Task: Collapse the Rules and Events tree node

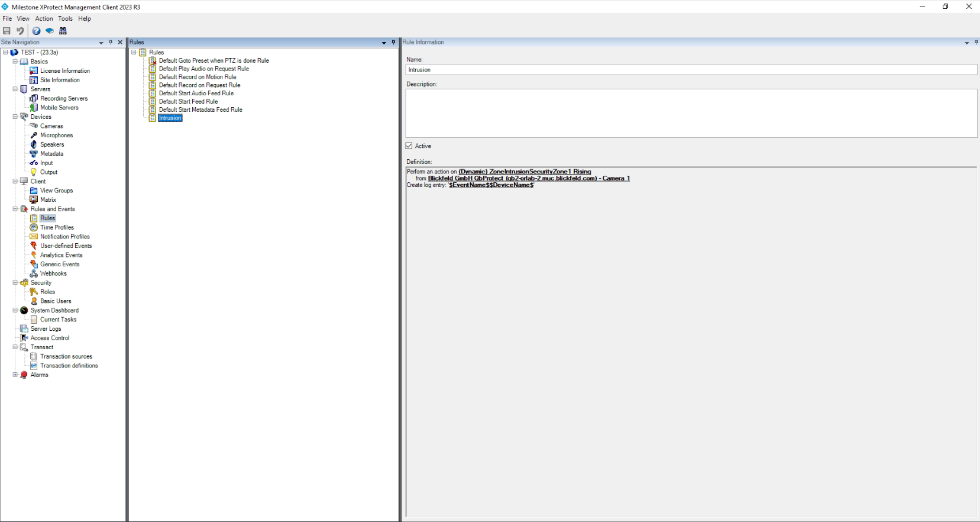Action: (15, 209)
